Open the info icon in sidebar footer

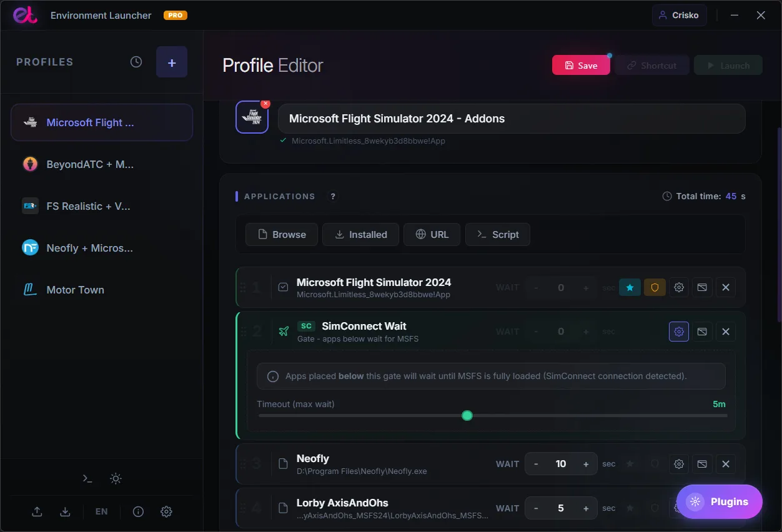[x=138, y=511]
